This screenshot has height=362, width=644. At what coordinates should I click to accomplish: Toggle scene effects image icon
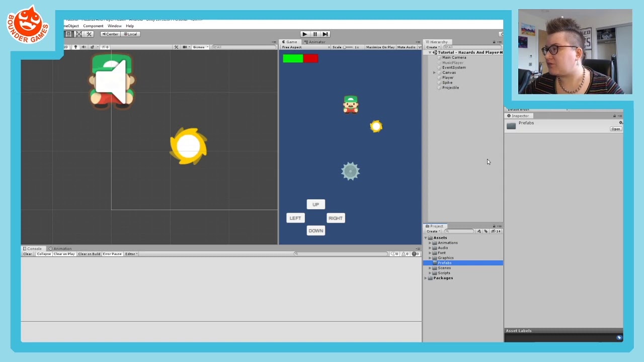pos(92,47)
